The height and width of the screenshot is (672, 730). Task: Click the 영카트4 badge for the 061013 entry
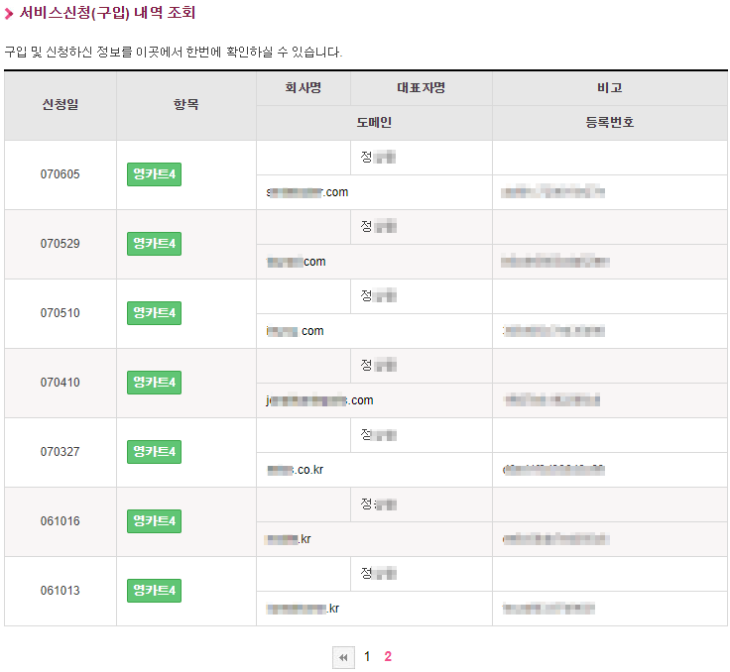click(x=154, y=591)
